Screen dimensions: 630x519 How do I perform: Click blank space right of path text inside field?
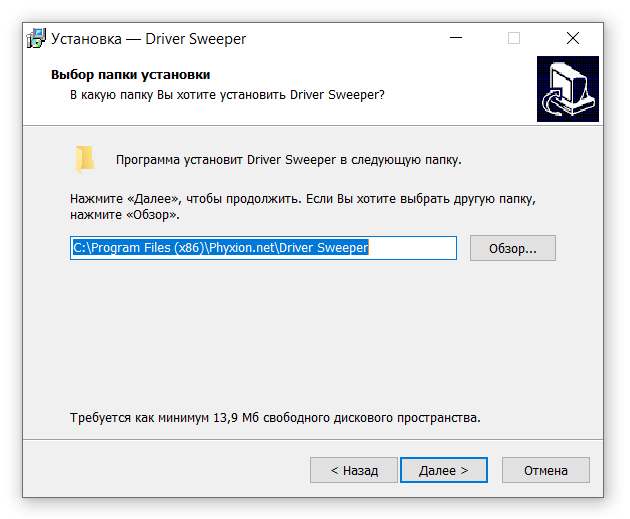[410, 248]
